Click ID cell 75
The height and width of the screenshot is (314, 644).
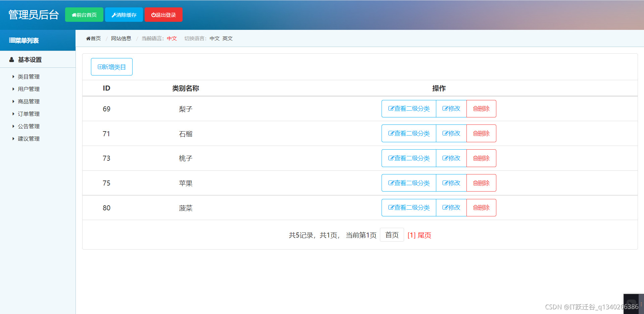106,183
